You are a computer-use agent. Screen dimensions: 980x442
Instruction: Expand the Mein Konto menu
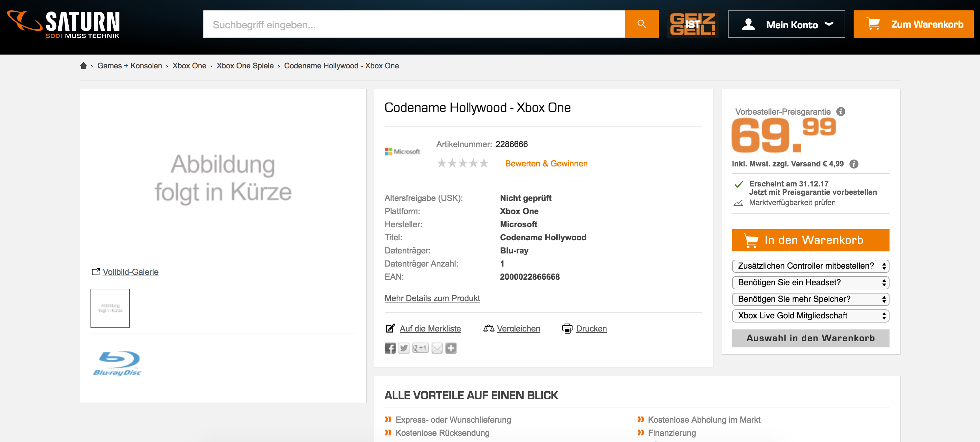[x=786, y=24]
